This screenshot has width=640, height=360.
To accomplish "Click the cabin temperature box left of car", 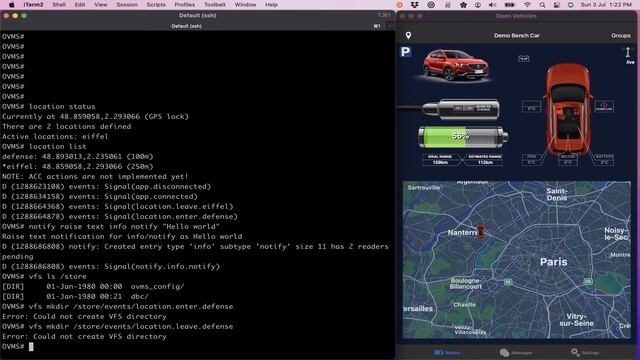I will coord(531,107).
